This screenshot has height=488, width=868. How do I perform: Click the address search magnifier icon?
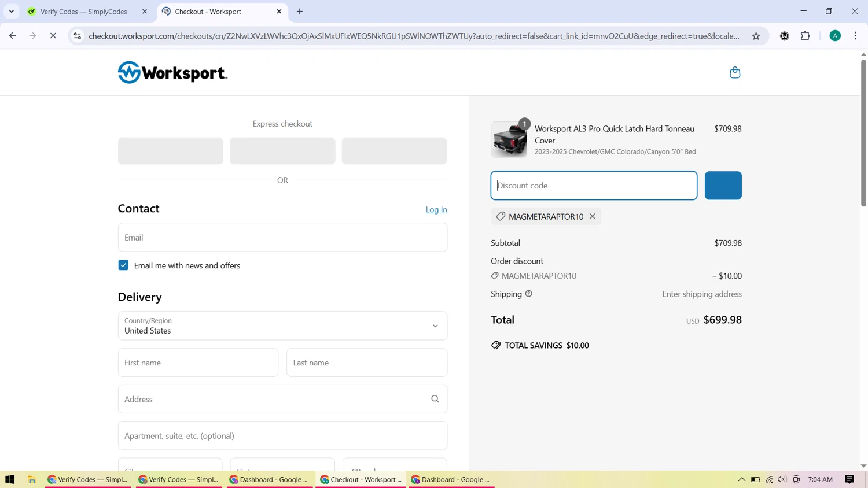pyautogui.click(x=435, y=399)
